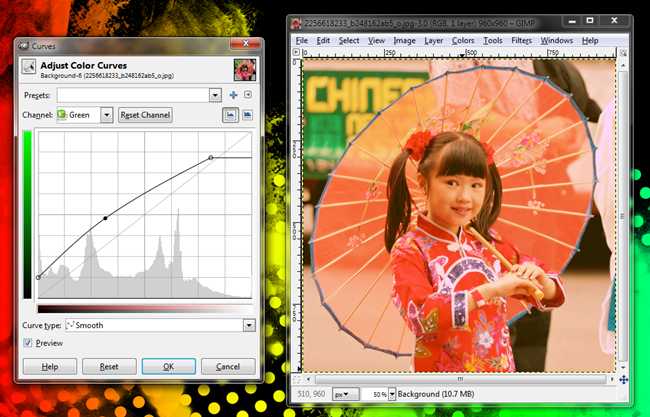
Task: Minimize the GIMP window
Action: pyautogui.click(x=572, y=21)
